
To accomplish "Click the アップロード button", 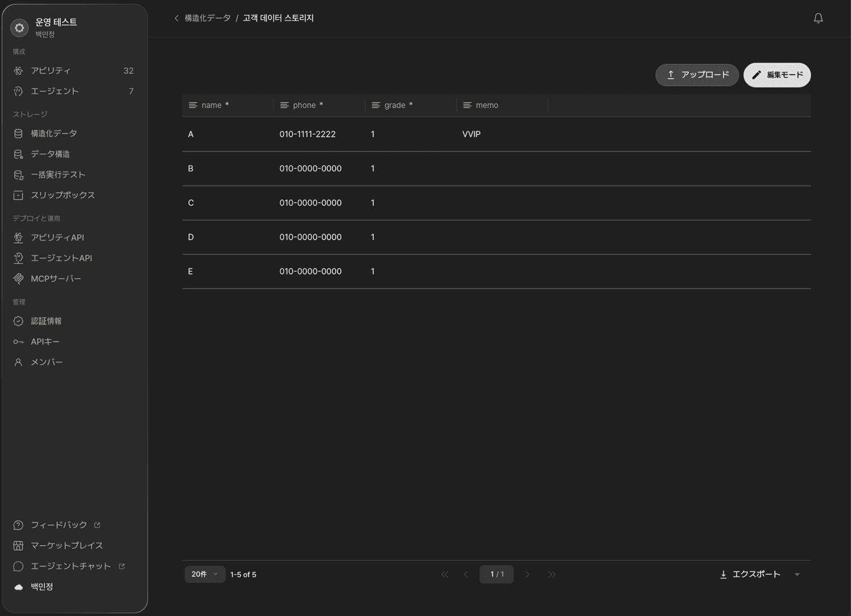I will (697, 75).
